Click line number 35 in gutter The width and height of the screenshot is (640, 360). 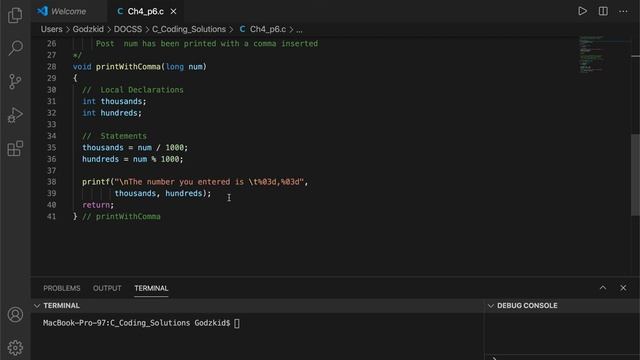click(51, 147)
